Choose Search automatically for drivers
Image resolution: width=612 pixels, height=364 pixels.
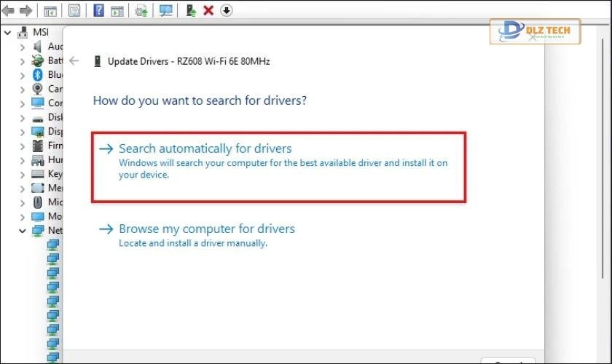coord(205,149)
